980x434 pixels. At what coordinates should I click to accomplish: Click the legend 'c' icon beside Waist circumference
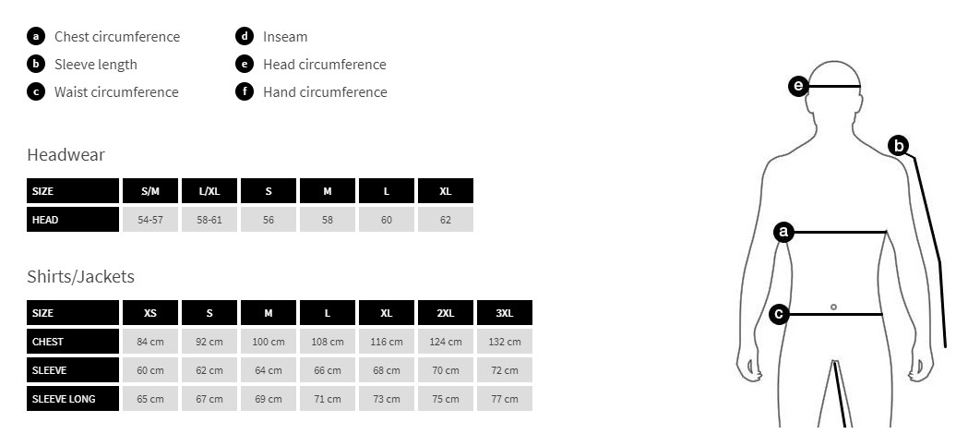pyautogui.click(x=36, y=92)
